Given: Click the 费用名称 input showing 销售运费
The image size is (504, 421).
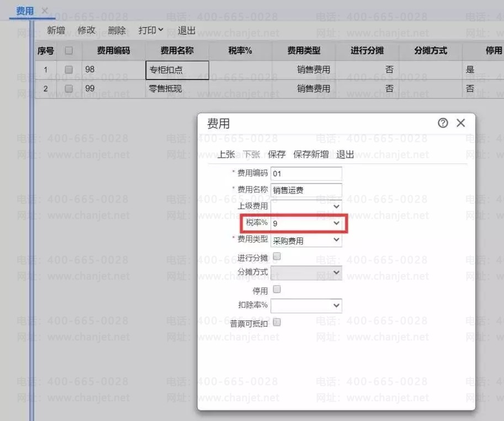Looking at the screenshot, I should pyautogui.click(x=306, y=190).
